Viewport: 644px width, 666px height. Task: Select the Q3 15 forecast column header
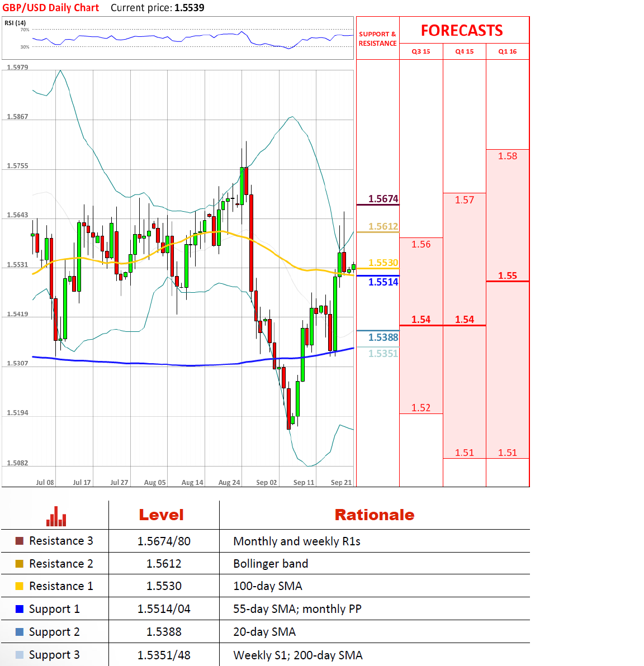click(x=421, y=51)
